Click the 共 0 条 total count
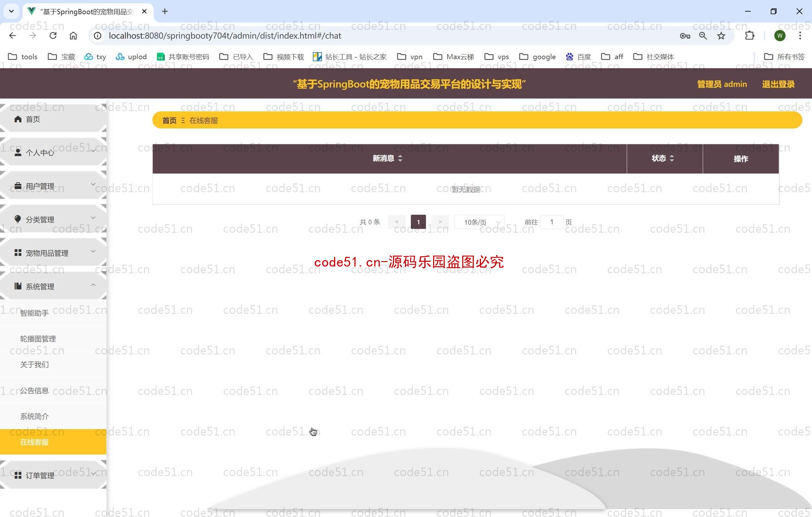 pos(370,222)
